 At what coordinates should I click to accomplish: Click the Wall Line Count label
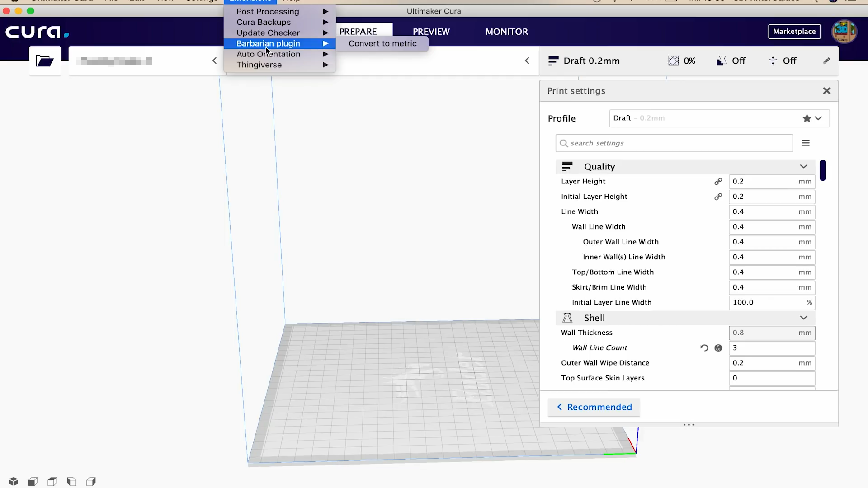coord(599,348)
